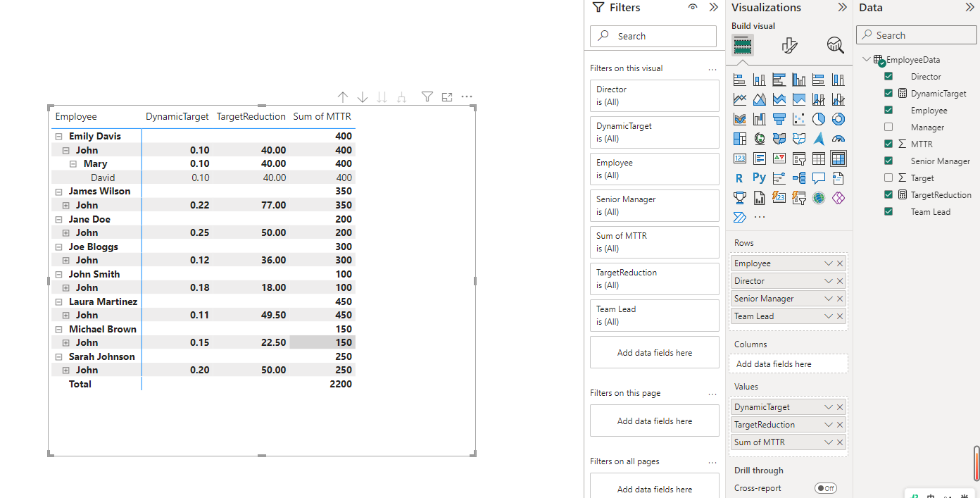Open the TargetReduction dropdown in Values

pyautogui.click(x=829, y=425)
